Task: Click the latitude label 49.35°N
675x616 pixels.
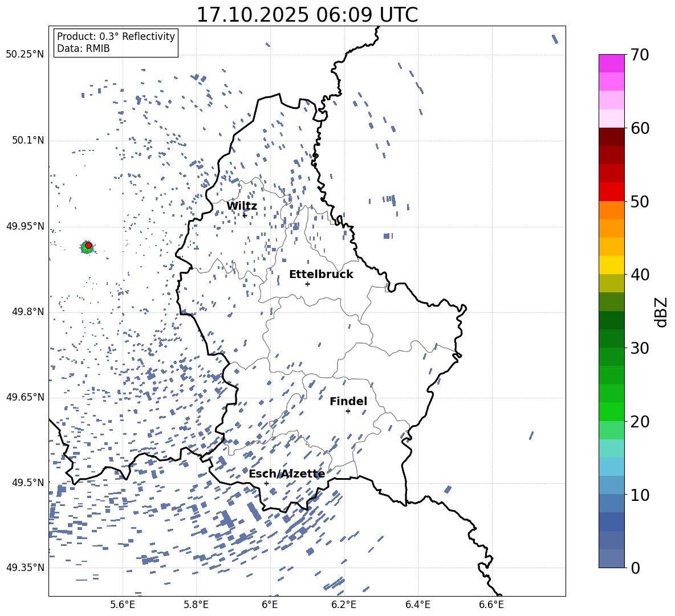Action: [25, 568]
